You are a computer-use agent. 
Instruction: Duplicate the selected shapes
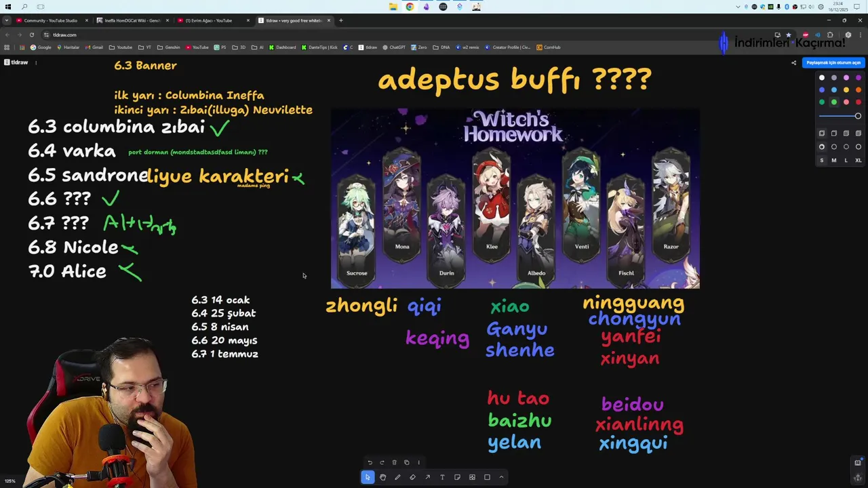[406, 462]
